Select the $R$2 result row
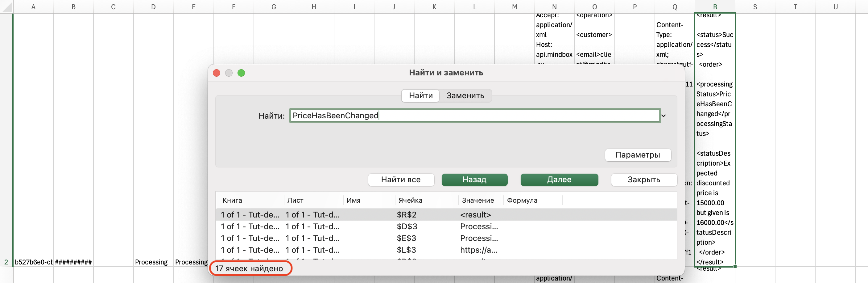The image size is (868, 283). (x=446, y=214)
